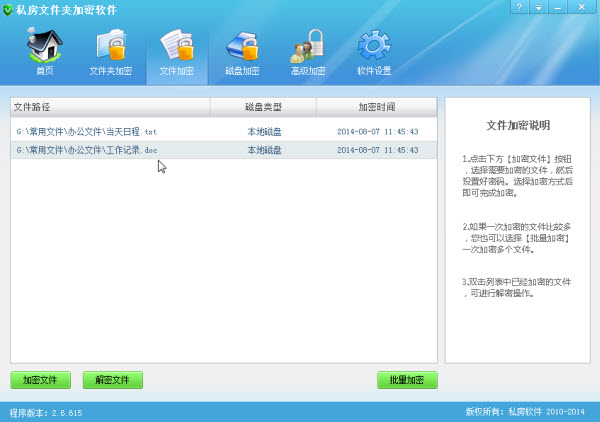
Task: Open the title bar dropdown menu arrow
Action: pos(540,8)
